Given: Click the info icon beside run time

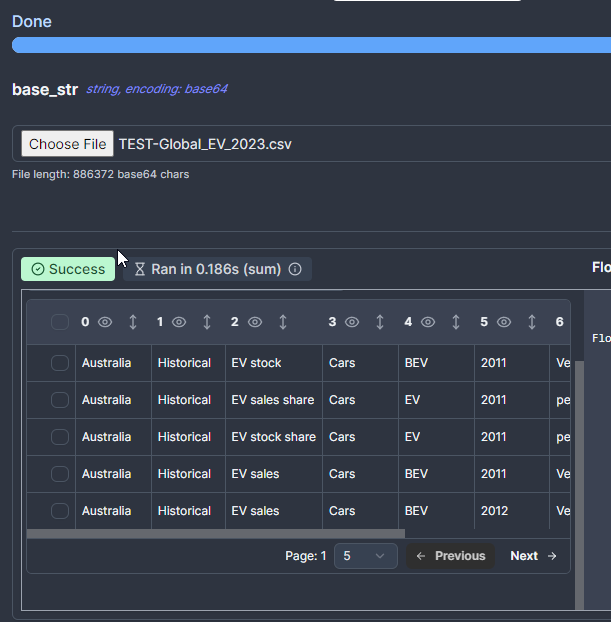Looking at the screenshot, I should click(295, 269).
